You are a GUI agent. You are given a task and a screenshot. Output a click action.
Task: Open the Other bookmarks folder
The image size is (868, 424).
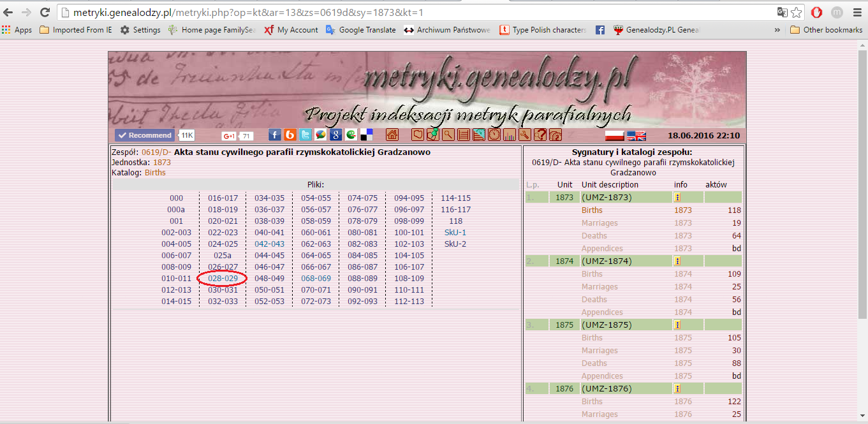826,29
